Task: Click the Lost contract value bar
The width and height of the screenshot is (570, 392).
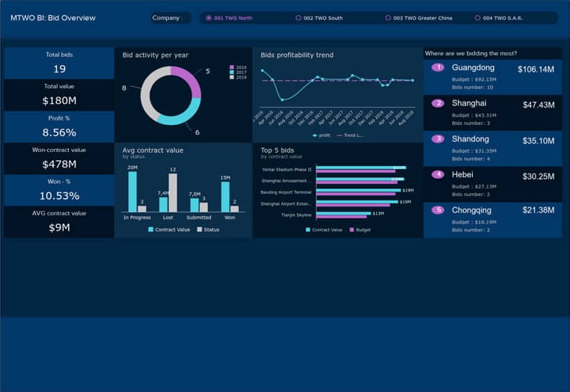Action: (x=164, y=204)
